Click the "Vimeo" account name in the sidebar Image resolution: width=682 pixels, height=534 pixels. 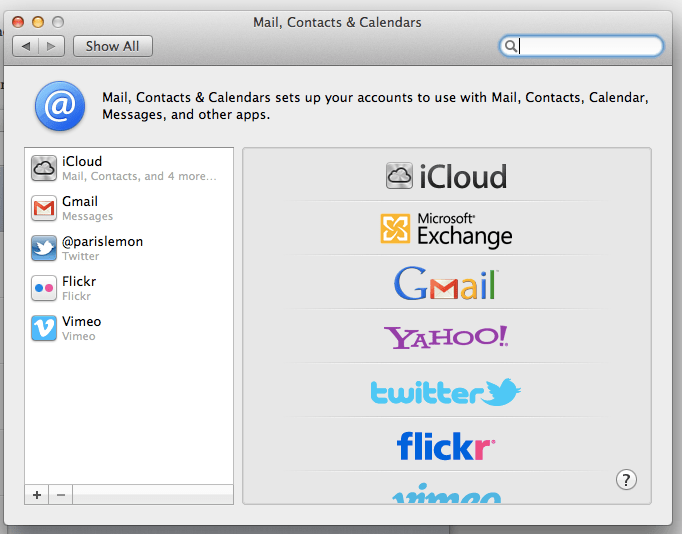[82, 321]
